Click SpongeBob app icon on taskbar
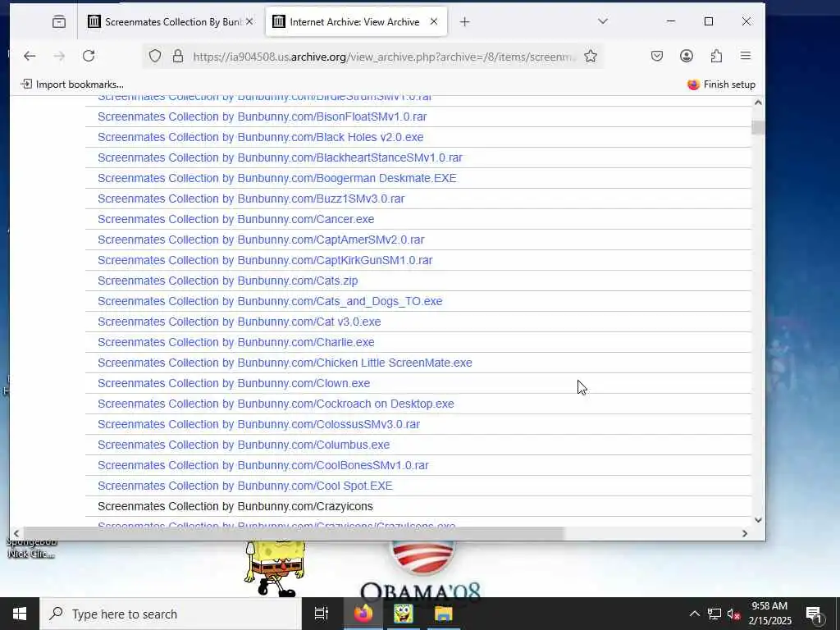 pos(404,614)
